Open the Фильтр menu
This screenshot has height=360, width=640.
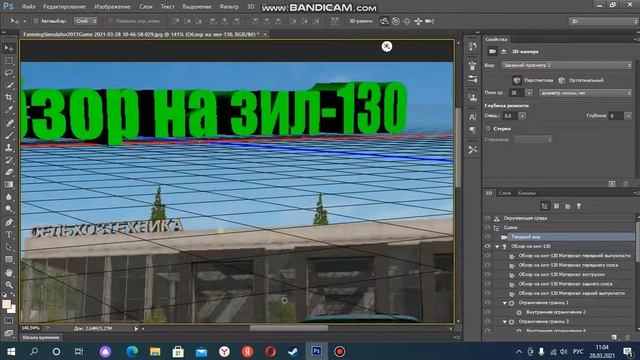coord(229,7)
